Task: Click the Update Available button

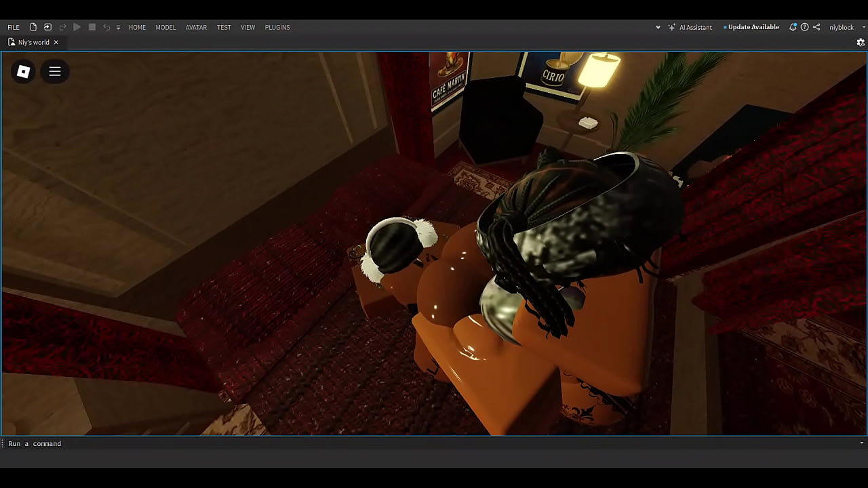Action: click(753, 27)
